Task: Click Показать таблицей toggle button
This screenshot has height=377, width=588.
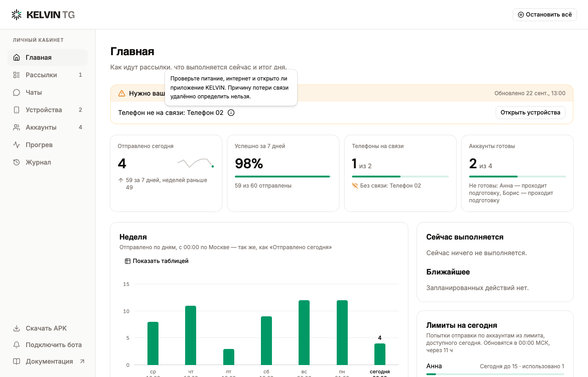Action: (157, 261)
